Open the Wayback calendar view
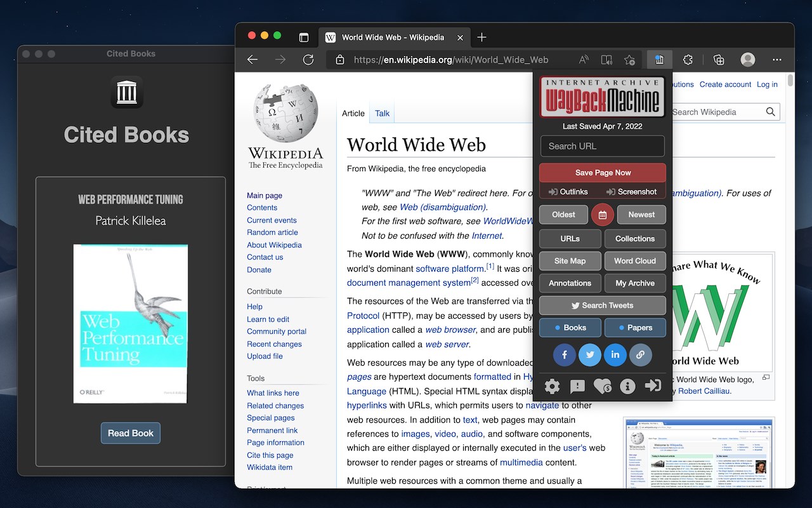 tap(602, 215)
